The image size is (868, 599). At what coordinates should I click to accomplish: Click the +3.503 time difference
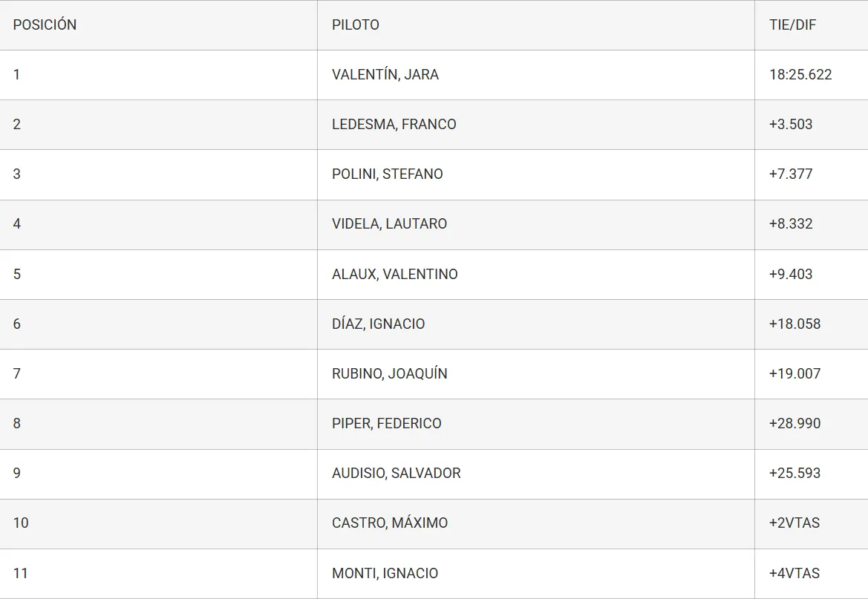[791, 124]
